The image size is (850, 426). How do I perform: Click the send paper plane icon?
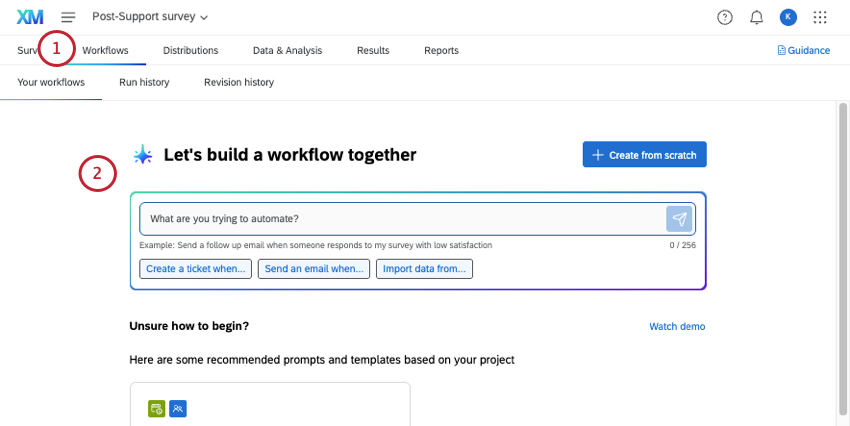coord(679,219)
